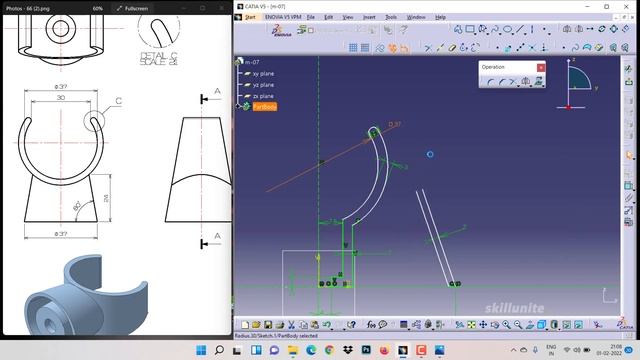Screen dimensions: 640x360
Task: Click Cut scissors icon in bottom toolbar
Action: pos(291,325)
